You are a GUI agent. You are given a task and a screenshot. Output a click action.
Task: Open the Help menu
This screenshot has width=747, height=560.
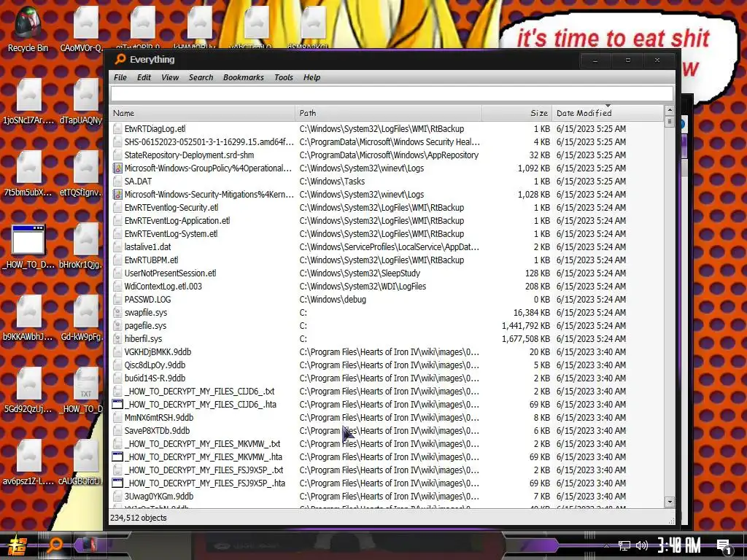coord(311,77)
